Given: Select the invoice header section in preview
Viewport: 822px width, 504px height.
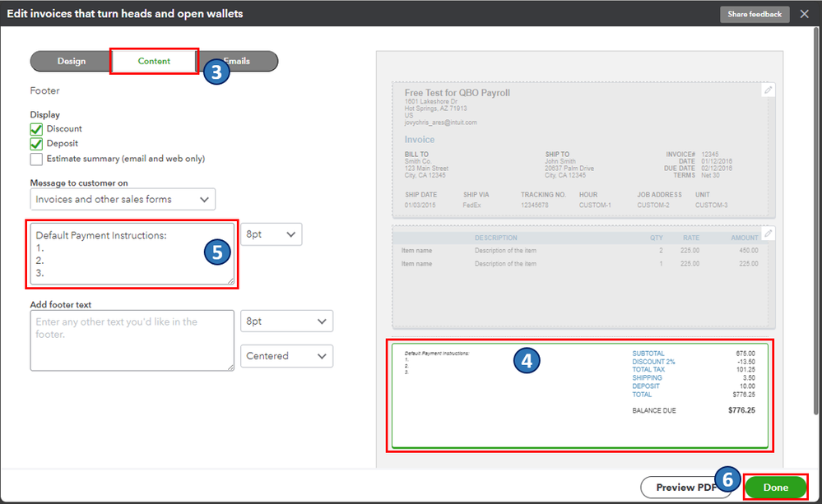Looking at the screenshot, I should (x=583, y=150).
